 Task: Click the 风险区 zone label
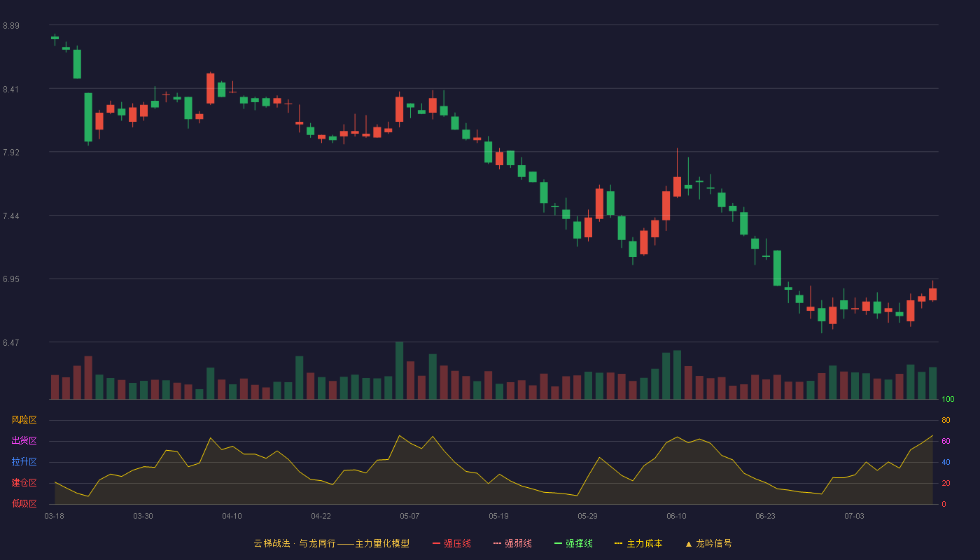24,420
